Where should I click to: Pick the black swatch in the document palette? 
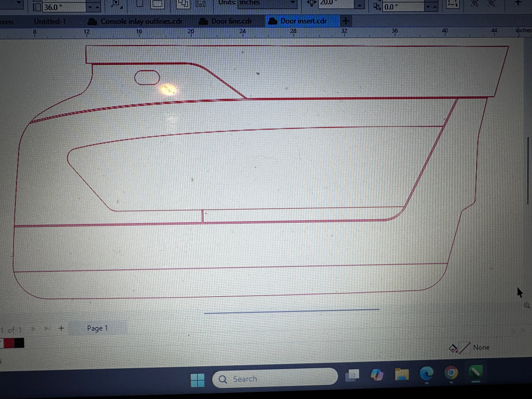(x=19, y=343)
